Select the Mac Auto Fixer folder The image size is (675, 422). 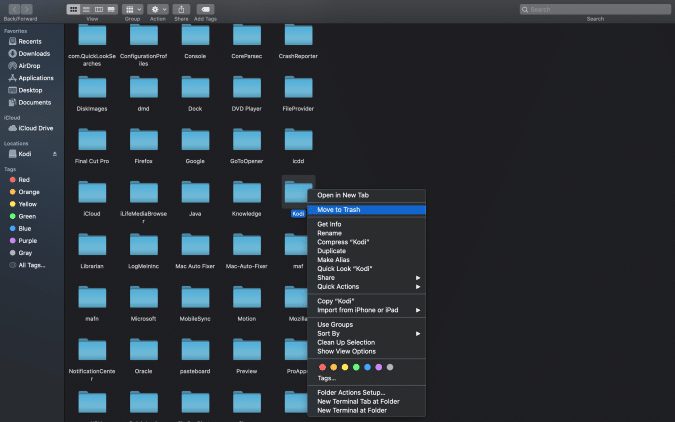point(195,251)
